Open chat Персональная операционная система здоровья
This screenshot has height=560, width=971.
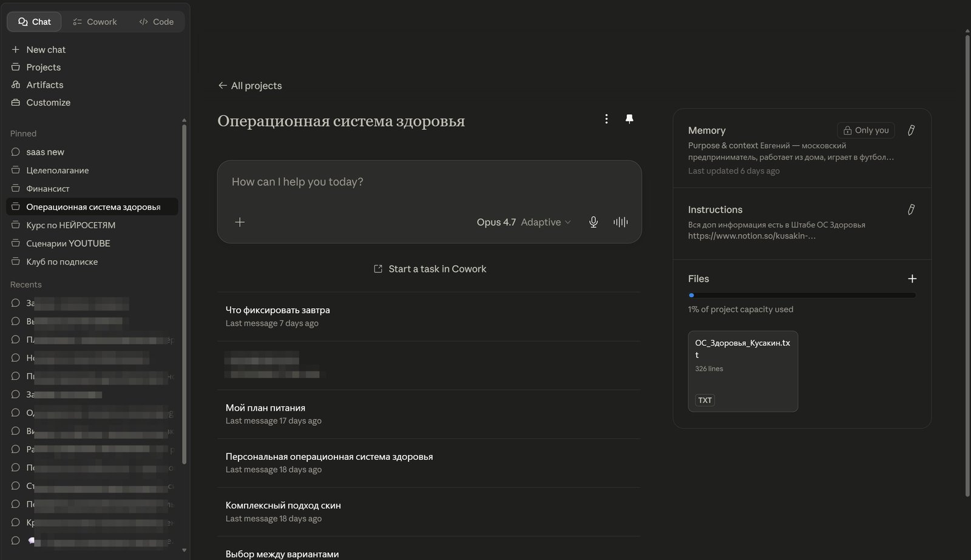(428, 462)
